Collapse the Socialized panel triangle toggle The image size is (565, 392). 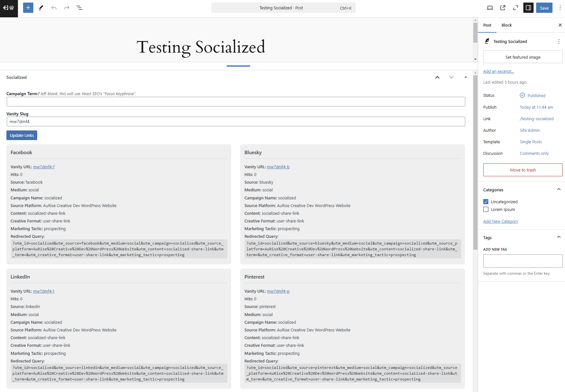pyautogui.click(x=466, y=77)
